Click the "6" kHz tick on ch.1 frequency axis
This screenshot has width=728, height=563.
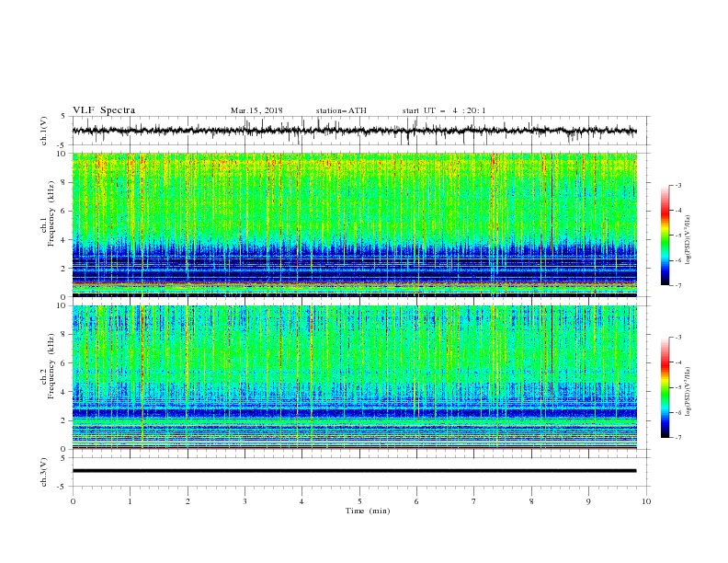coord(64,212)
